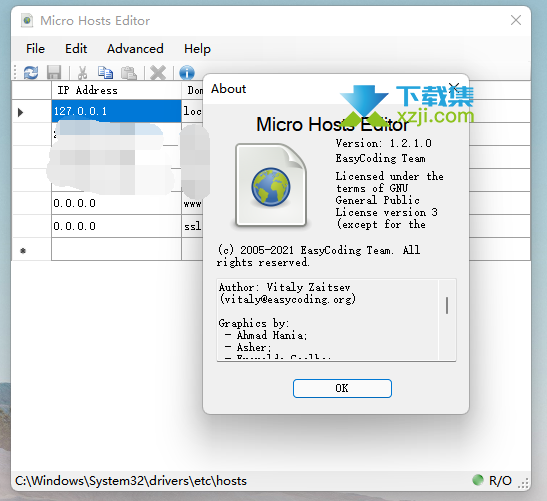The image size is (547, 501).
Task: Click the Copy toolbar icon
Action: coord(105,73)
